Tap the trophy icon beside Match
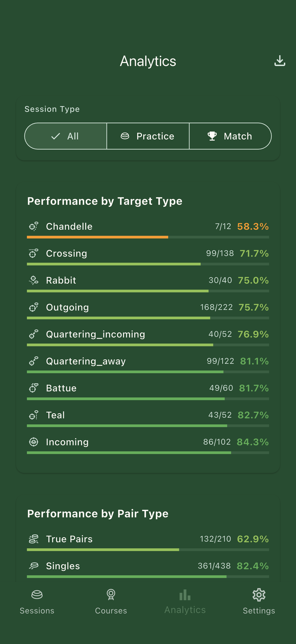The height and width of the screenshot is (644, 296). pyautogui.click(x=212, y=136)
